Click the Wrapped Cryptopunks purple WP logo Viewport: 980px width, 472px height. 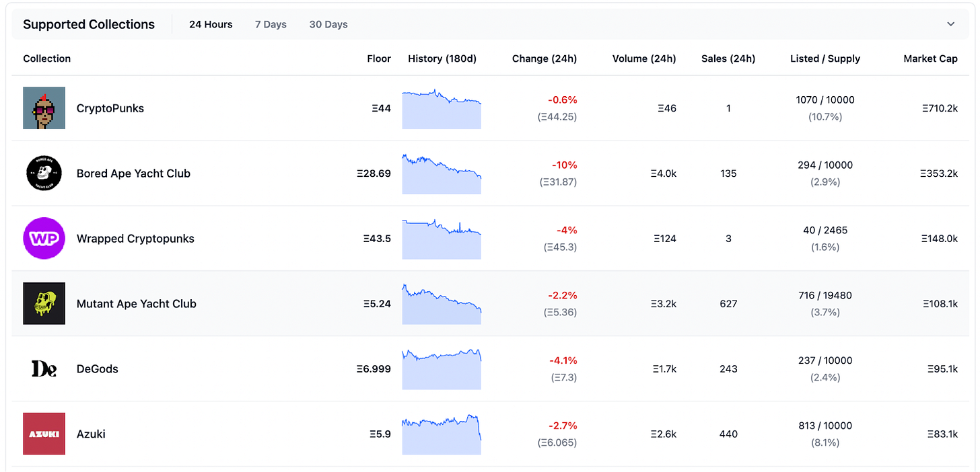click(44, 238)
